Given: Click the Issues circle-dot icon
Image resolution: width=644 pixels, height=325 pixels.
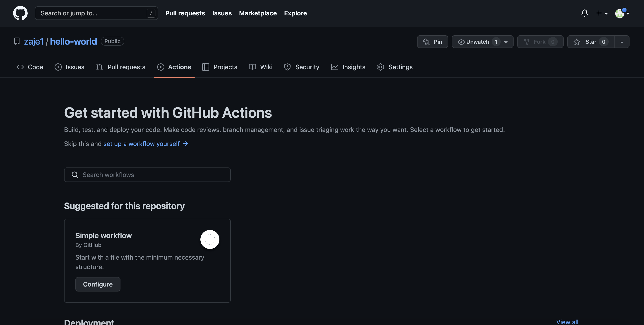Looking at the screenshot, I should pos(58,67).
